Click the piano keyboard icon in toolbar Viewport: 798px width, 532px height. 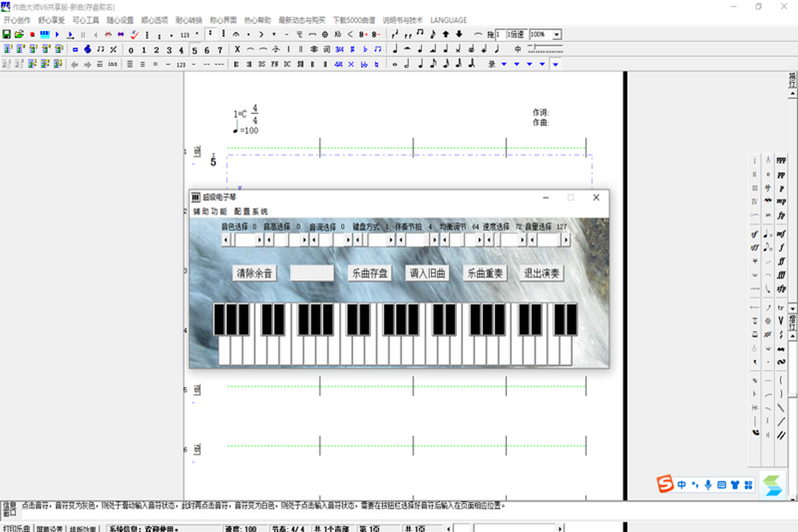coord(45,34)
